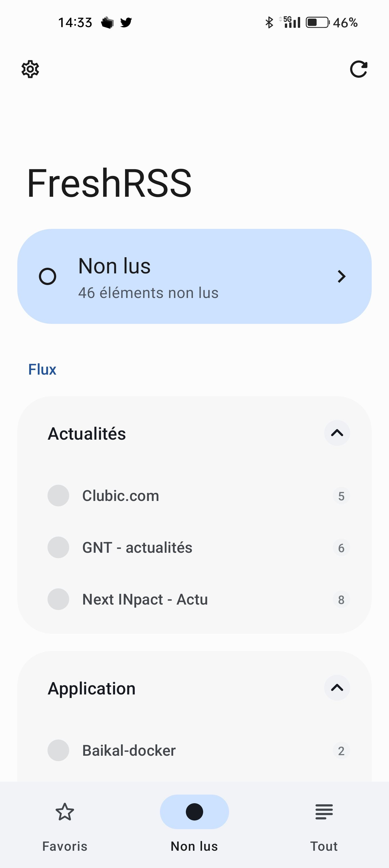Tap the star icon for Favoris

[x=65, y=812]
